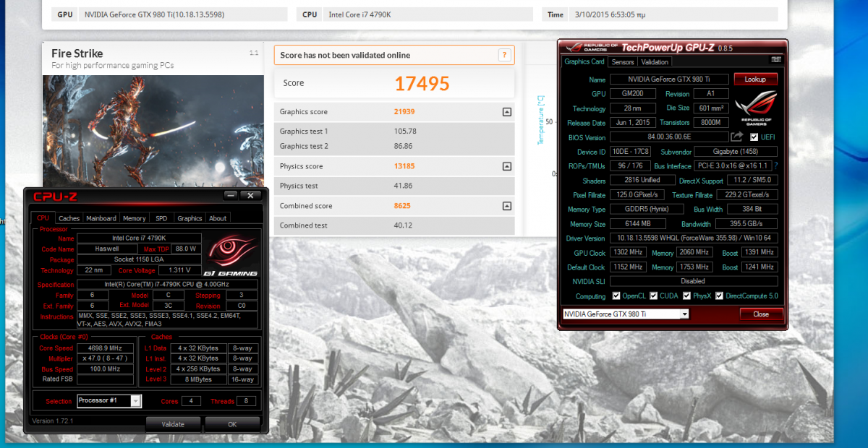
Task: Open the SPD tab in CPU-Z
Action: tap(161, 218)
